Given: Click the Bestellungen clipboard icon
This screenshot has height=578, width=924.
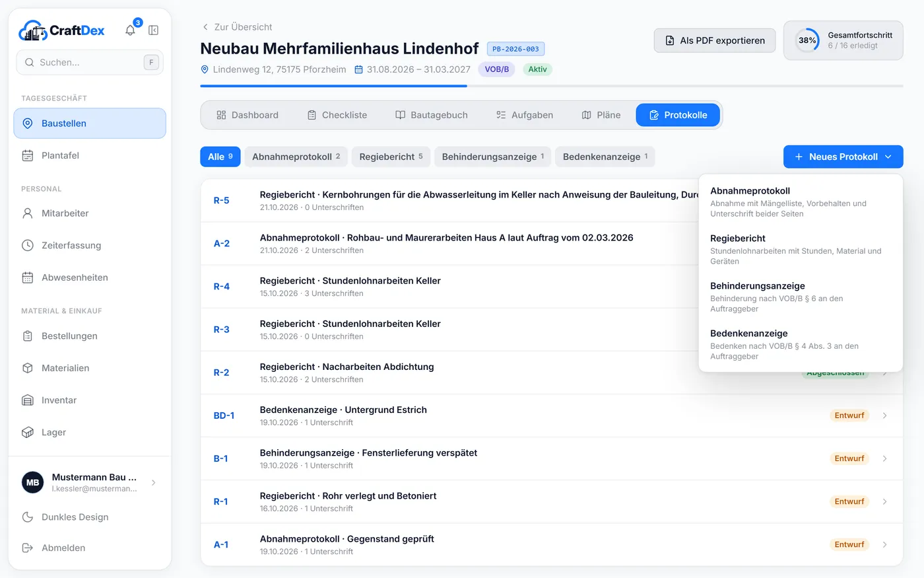Looking at the screenshot, I should 28,336.
